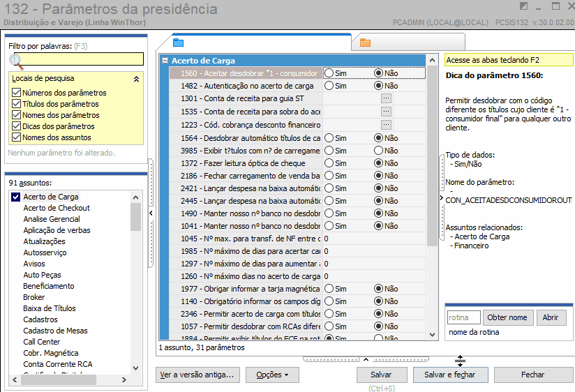Open the Opções dropdown button

(x=272, y=375)
